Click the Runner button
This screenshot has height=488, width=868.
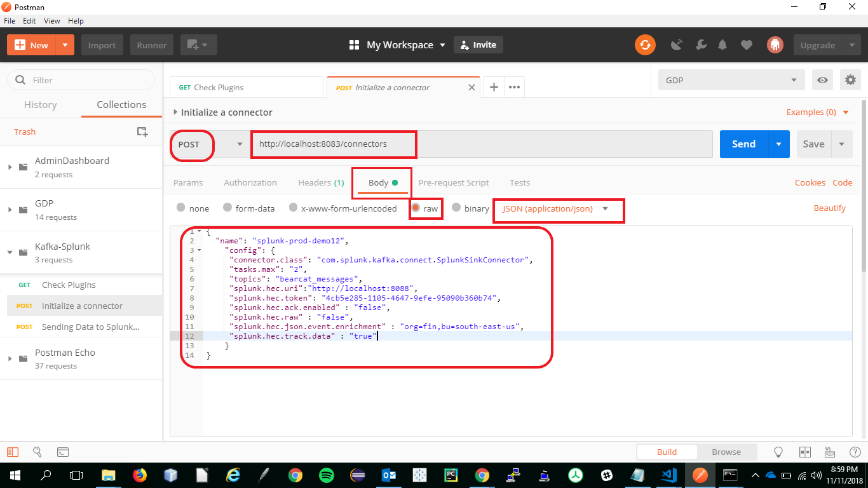click(x=152, y=45)
